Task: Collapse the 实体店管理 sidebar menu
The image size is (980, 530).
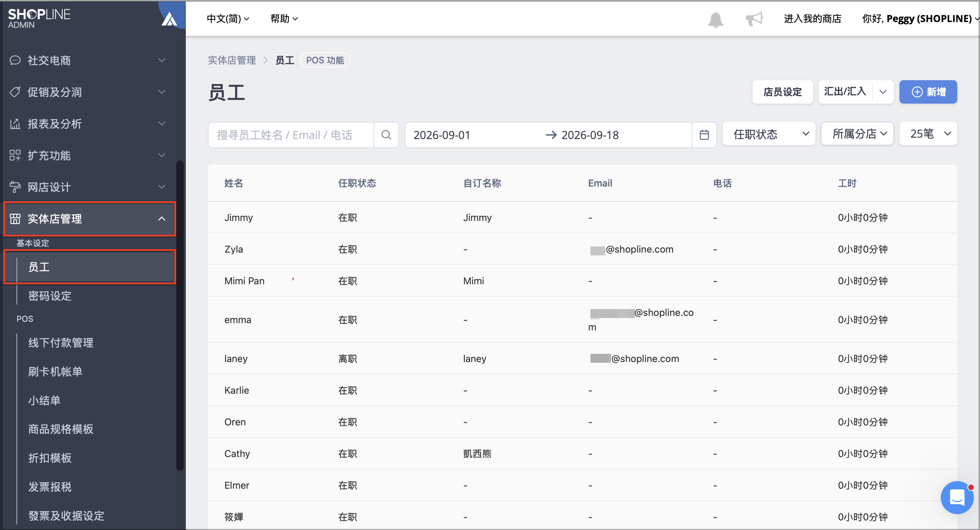Action: [x=89, y=219]
